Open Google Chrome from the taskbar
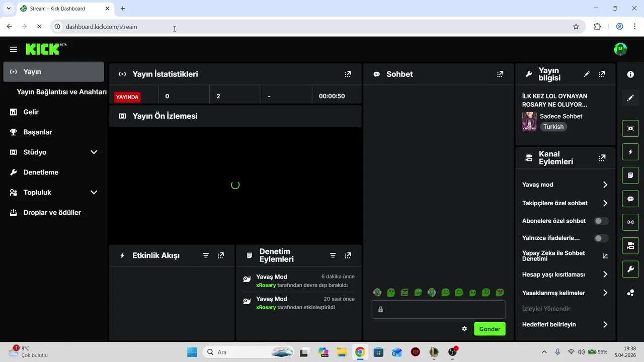Viewport: 644px width, 362px height. (360, 352)
